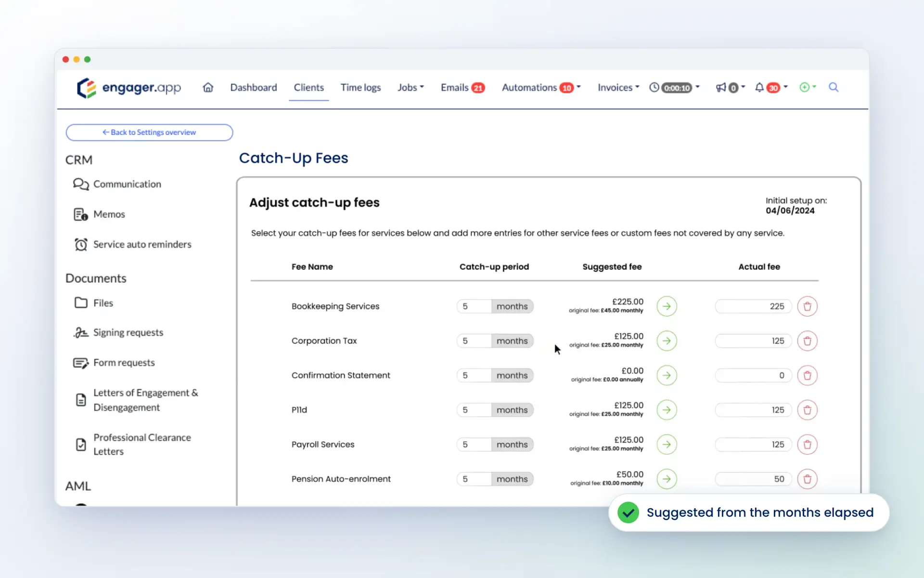The image size is (924, 578).
Task: Apply suggested fee for Corporation Tax
Action: [667, 341]
